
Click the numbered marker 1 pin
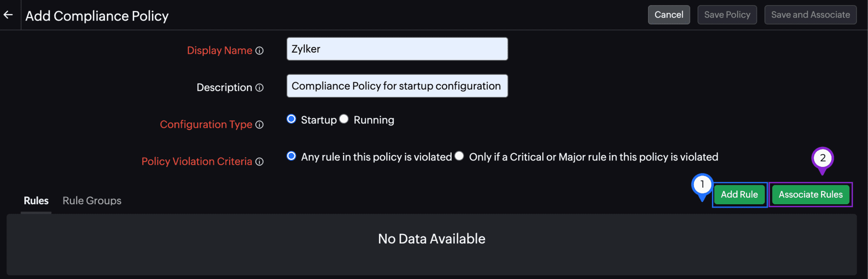(702, 185)
